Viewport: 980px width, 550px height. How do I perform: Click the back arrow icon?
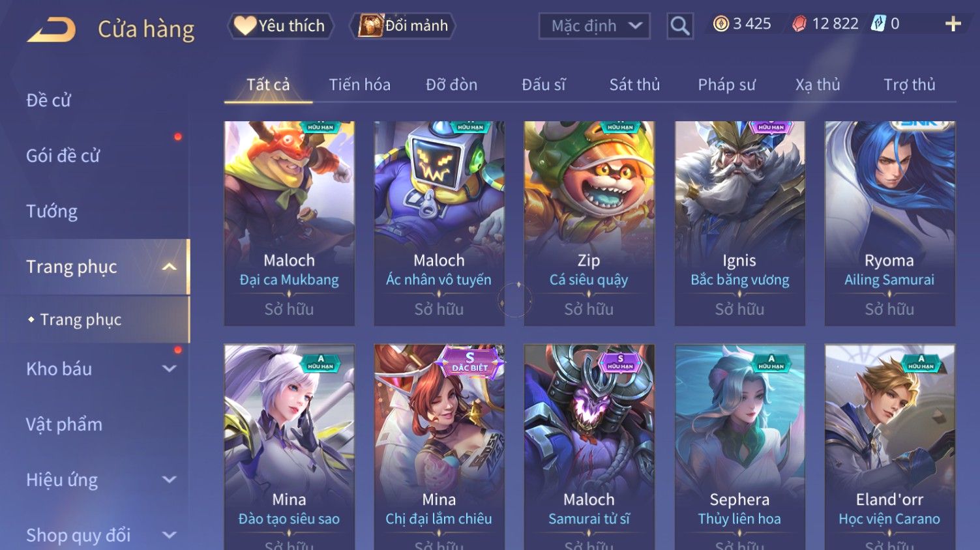52,29
